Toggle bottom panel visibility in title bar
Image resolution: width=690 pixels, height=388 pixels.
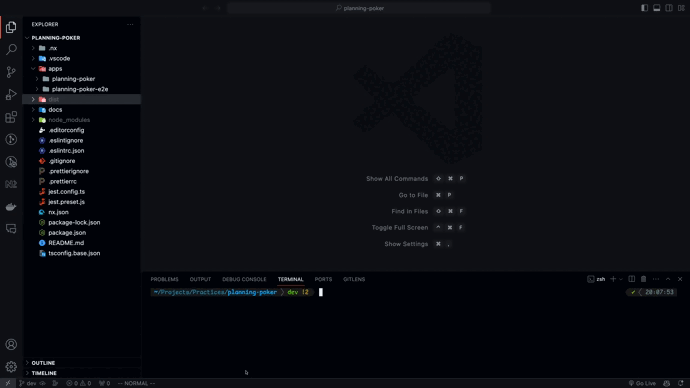(x=657, y=8)
